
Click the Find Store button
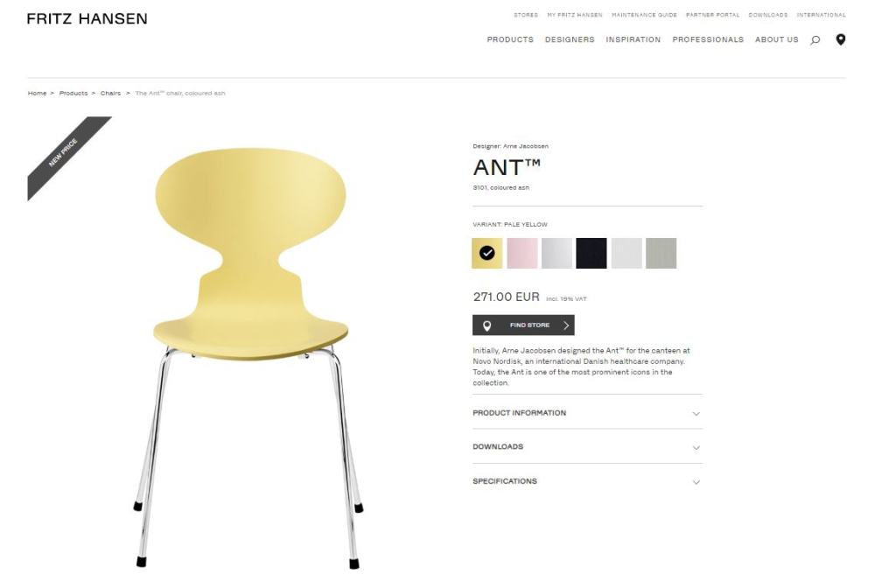click(523, 325)
